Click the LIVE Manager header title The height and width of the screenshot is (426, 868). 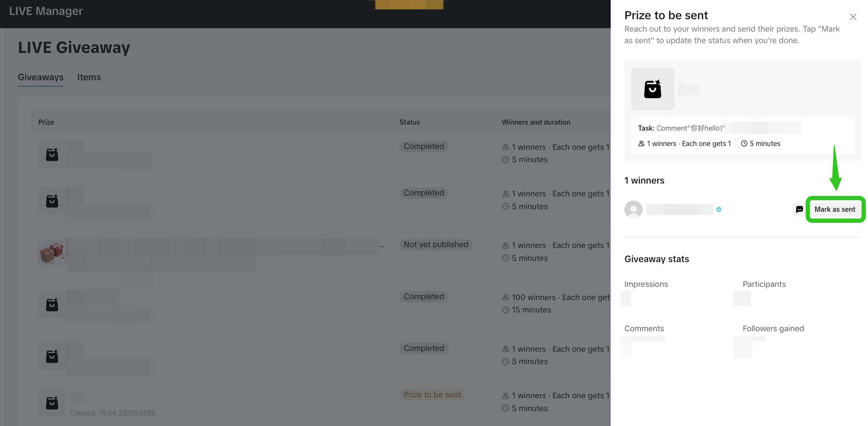click(x=46, y=11)
